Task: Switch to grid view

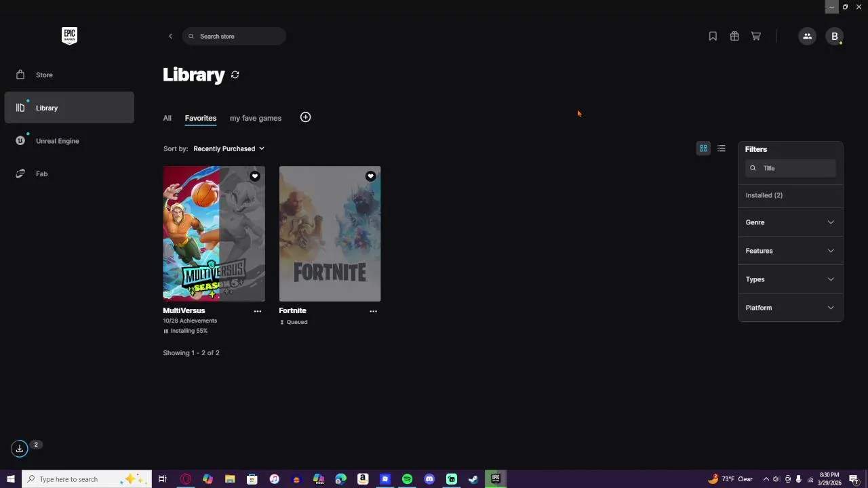Action: [703, 148]
